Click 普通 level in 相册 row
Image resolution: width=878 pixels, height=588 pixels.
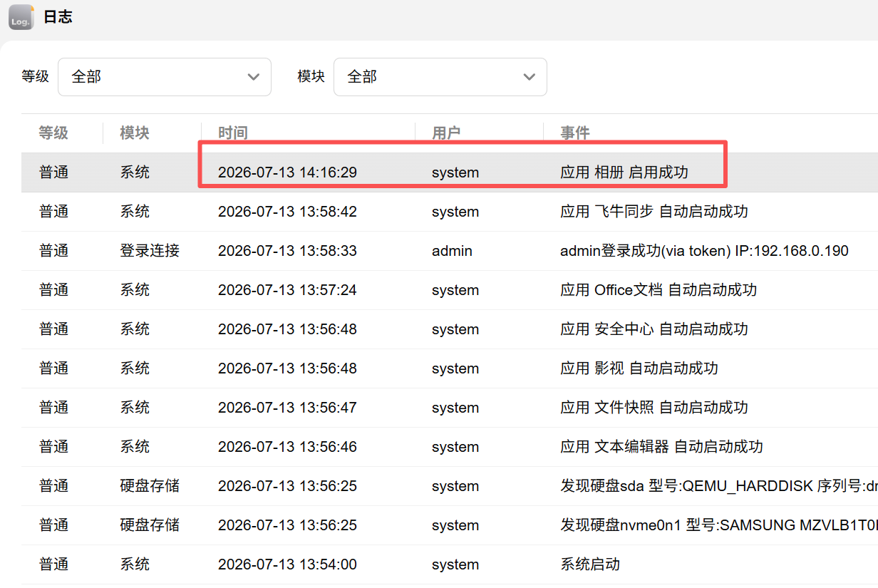pyautogui.click(x=53, y=172)
